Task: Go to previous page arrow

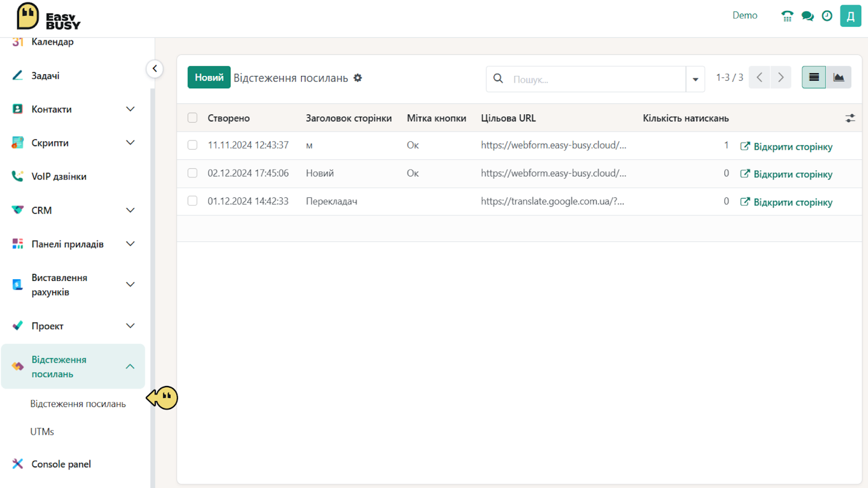Action: click(759, 78)
